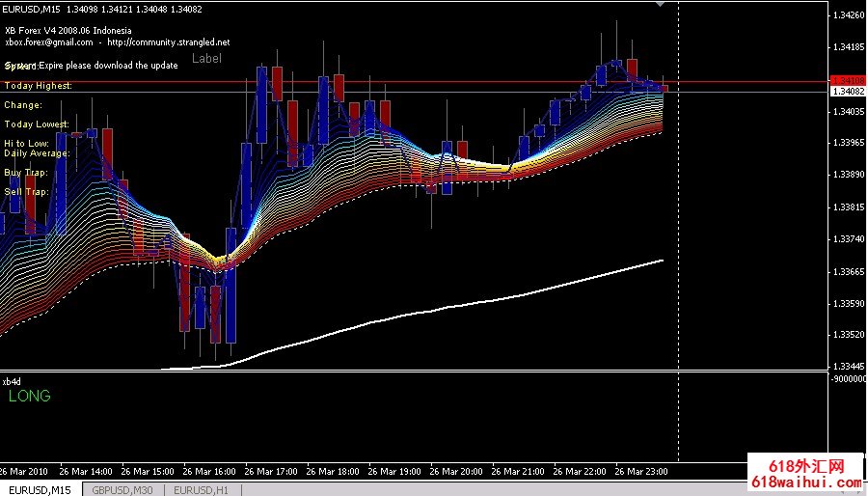Click the community.strangled.net URL text

[168, 42]
